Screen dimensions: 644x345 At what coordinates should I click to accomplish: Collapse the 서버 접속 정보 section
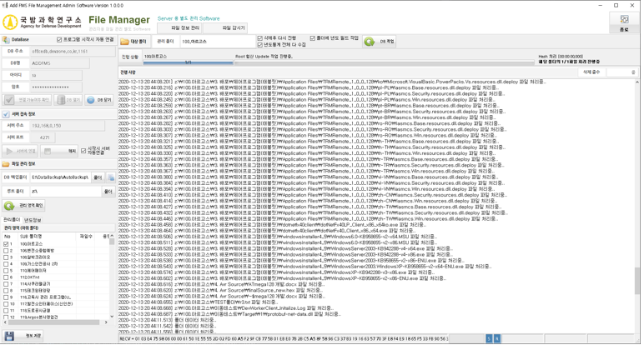point(6,114)
